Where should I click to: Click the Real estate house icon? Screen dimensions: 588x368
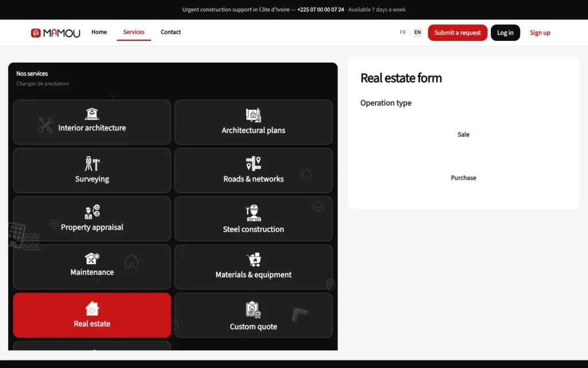pos(92,309)
